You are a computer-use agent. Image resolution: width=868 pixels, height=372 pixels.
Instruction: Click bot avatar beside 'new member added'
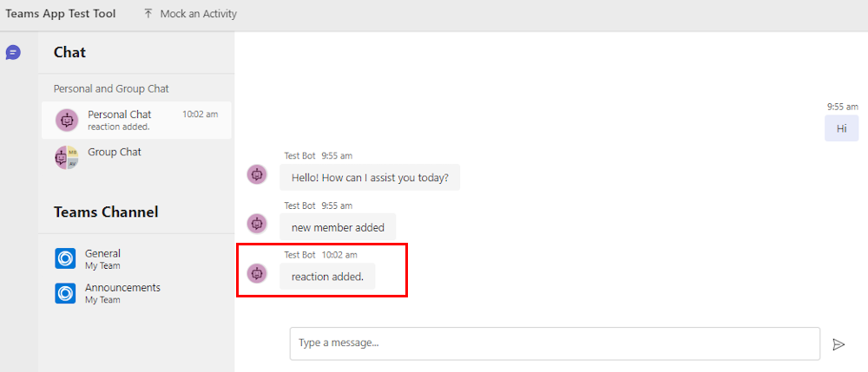point(257,224)
